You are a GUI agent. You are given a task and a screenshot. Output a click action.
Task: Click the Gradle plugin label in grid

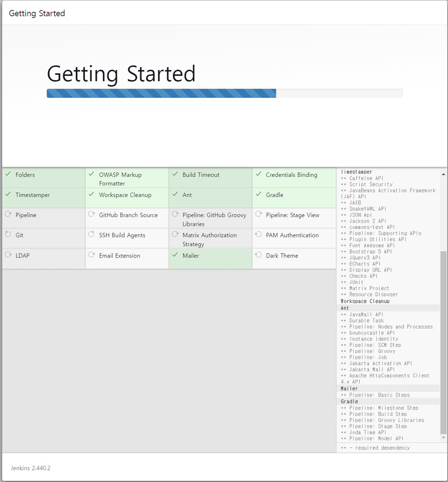pyautogui.click(x=275, y=195)
